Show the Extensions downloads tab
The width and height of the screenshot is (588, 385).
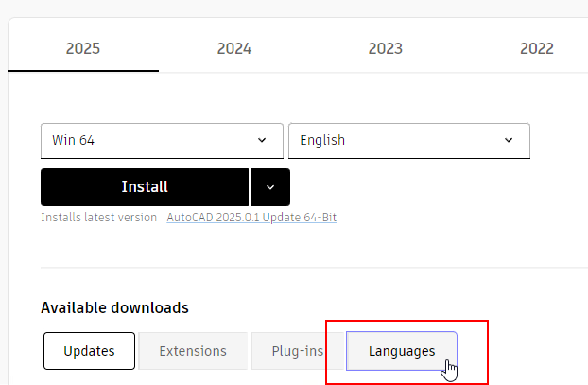193,351
